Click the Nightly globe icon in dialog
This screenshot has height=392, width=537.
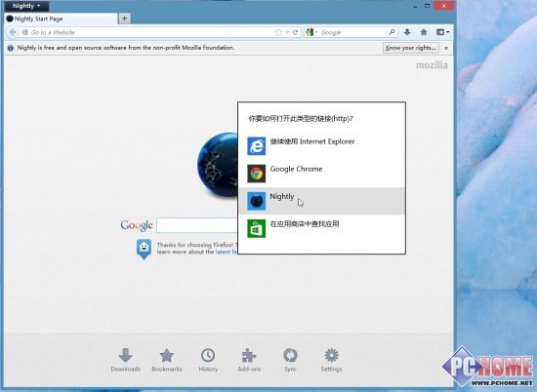click(257, 201)
